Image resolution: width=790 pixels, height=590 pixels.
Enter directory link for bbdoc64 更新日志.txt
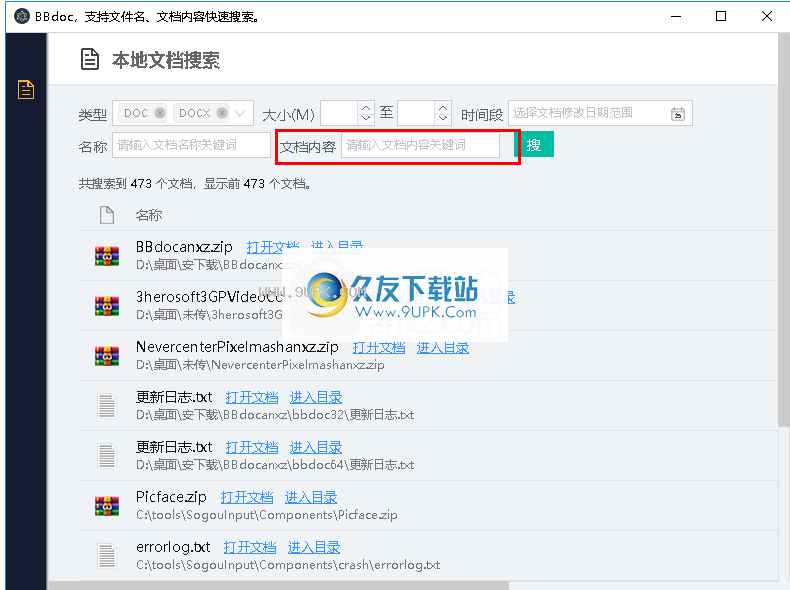tap(316, 447)
